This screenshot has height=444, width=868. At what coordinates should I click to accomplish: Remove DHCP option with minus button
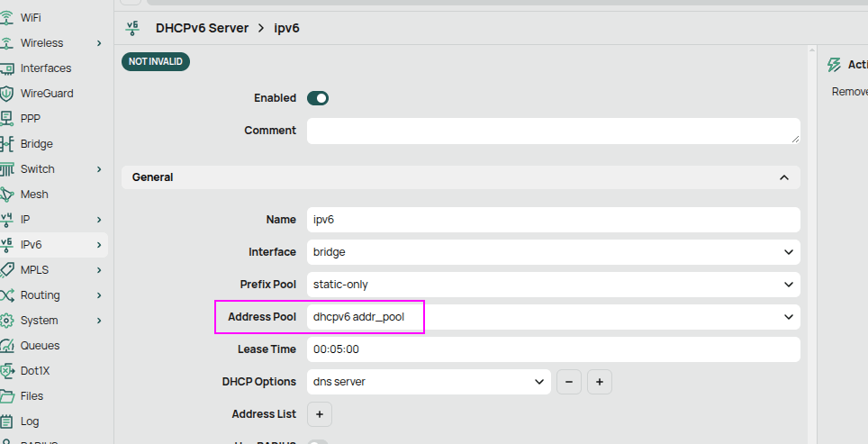point(569,382)
